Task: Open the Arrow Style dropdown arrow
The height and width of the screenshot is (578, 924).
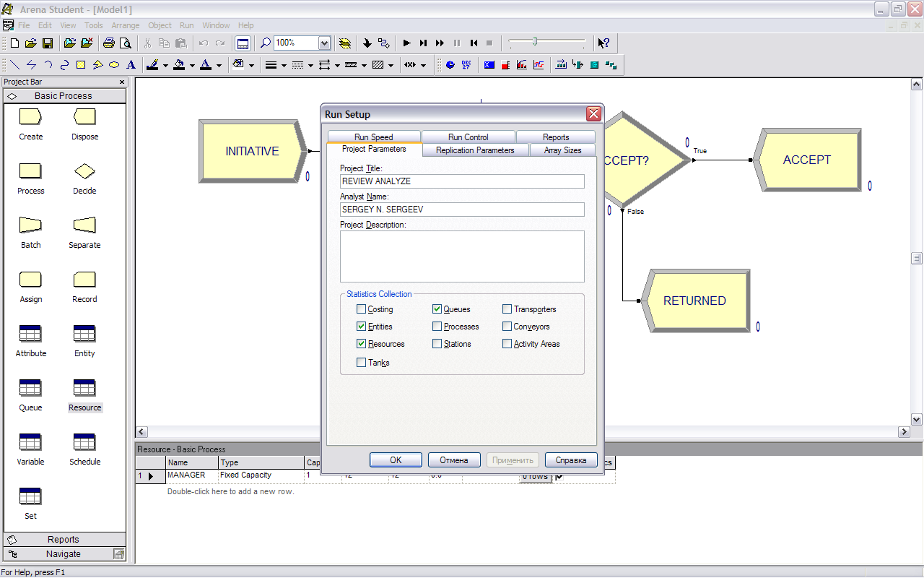Action: click(337, 65)
